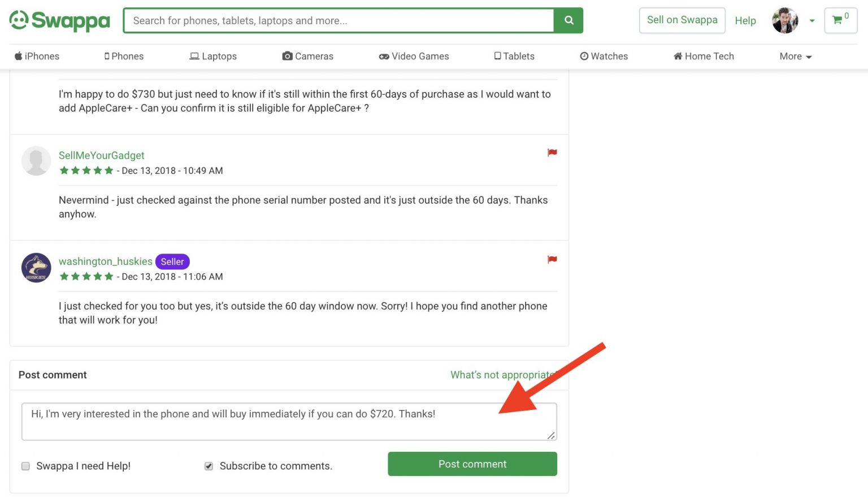This screenshot has height=502, width=868.
Task: Click the five-star rating on washington_huskies' comment
Action: (86, 276)
